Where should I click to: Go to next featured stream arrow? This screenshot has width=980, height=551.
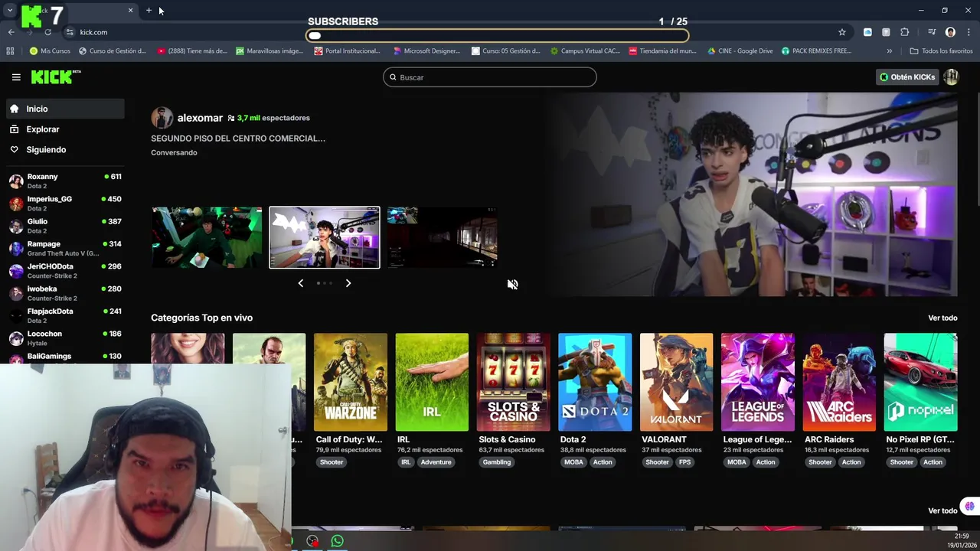coord(348,283)
